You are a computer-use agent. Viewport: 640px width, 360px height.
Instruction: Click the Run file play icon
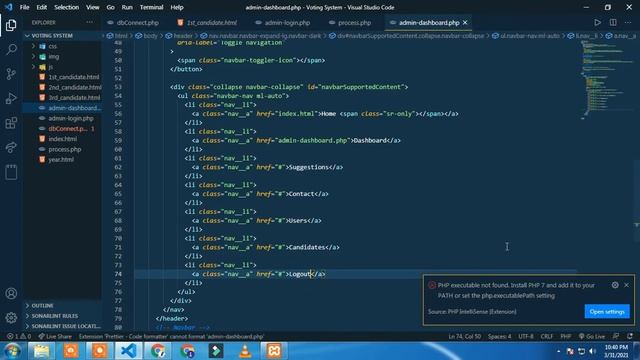(x=598, y=22)
